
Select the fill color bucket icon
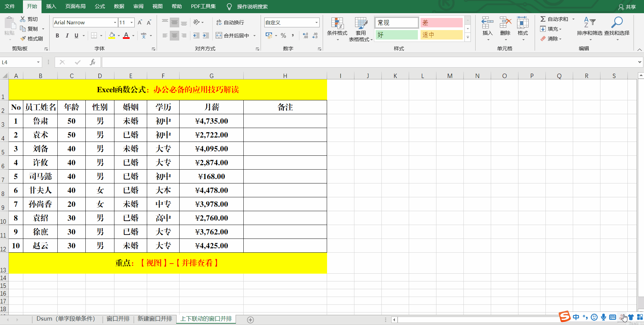112,35
